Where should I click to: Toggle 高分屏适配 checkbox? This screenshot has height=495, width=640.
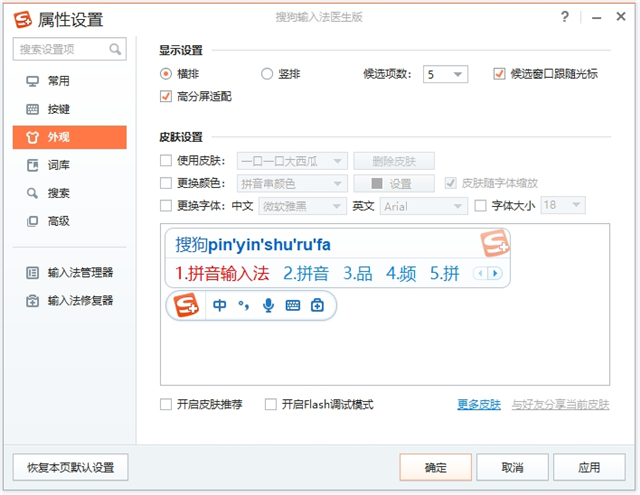[166, 96]
